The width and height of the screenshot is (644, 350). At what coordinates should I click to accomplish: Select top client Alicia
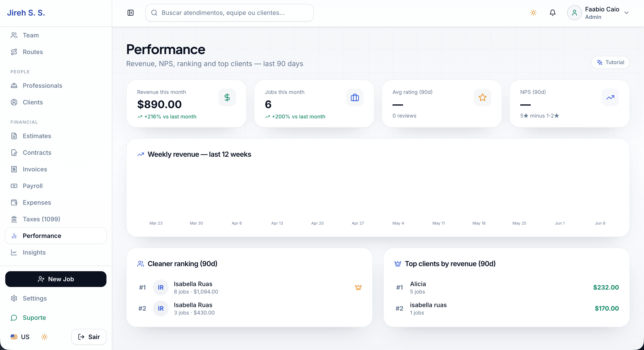click(x=506, y=287)
